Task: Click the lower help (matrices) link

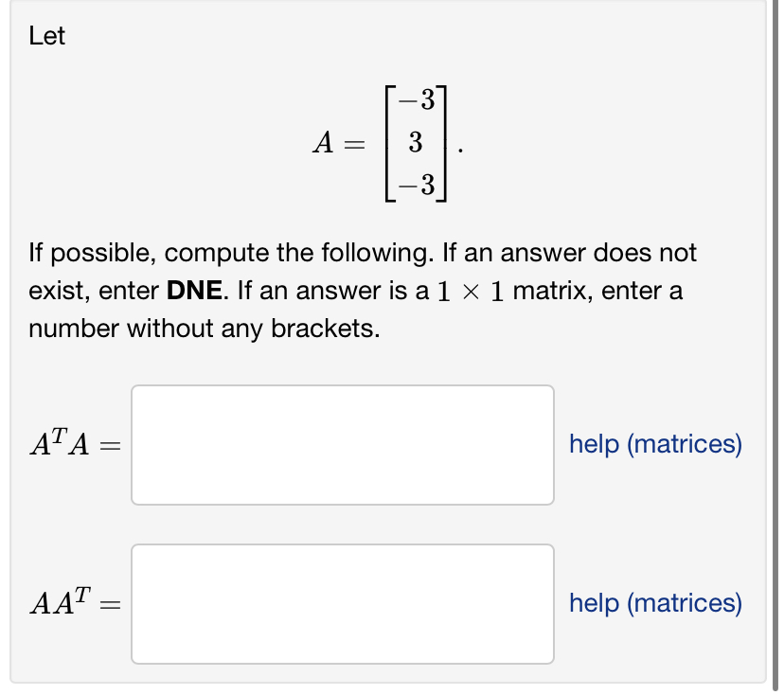Action: pyautogui.click(x=654, y=603)
